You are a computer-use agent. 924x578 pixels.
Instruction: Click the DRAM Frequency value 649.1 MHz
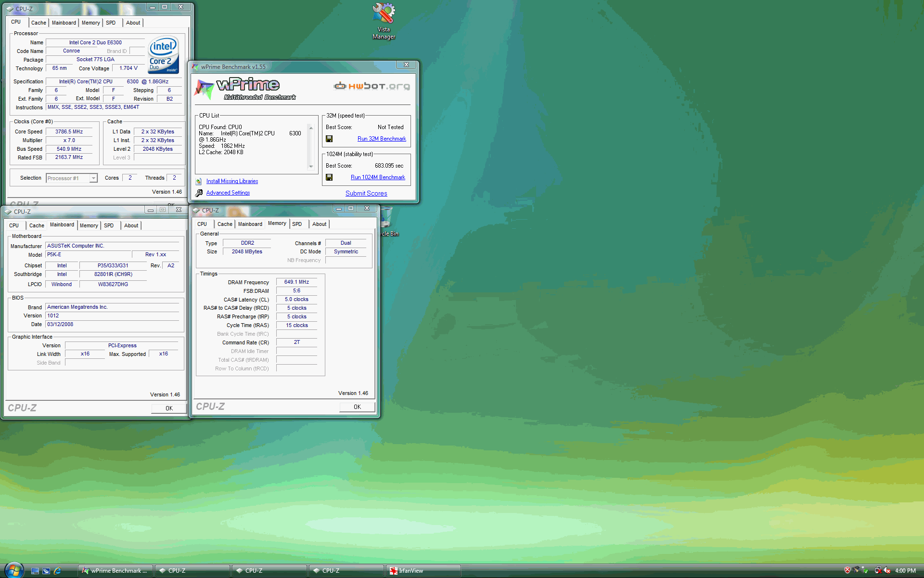click(x=296, y=282)
